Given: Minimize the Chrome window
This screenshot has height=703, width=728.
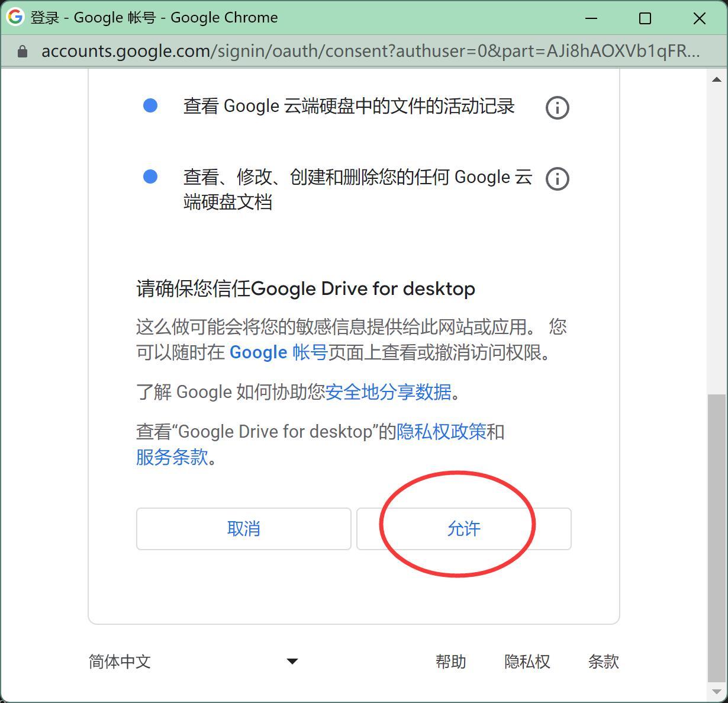Looking at the screenshot, I should point(591,18).
